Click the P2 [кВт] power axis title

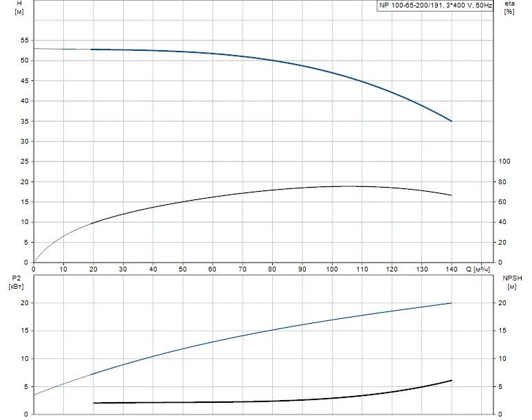[x=16, y=283]
